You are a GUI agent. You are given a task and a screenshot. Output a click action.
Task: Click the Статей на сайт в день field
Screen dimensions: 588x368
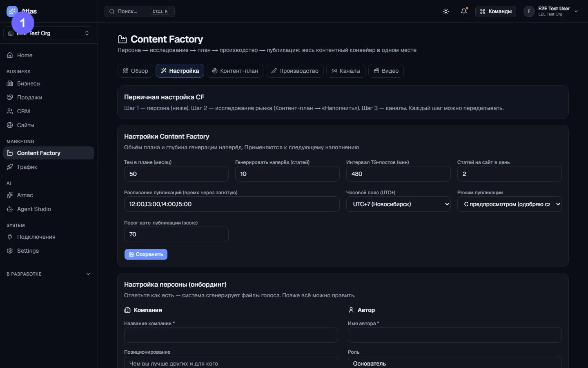tap(510, 174)
